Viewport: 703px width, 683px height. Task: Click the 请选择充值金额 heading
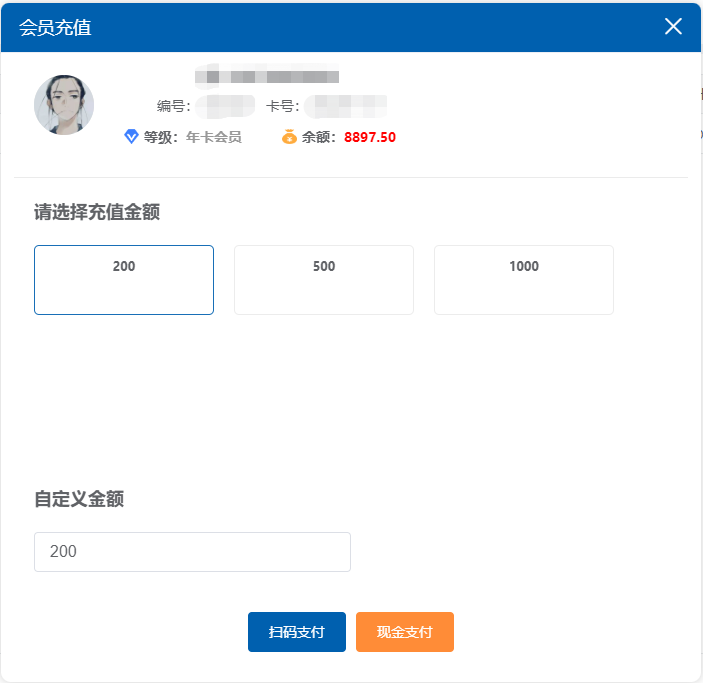[x=97, y=212]
